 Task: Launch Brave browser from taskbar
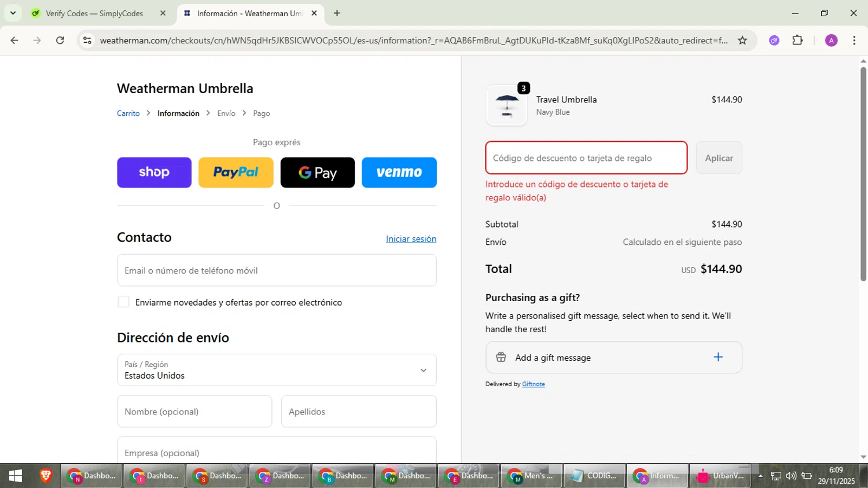[46, 476]
